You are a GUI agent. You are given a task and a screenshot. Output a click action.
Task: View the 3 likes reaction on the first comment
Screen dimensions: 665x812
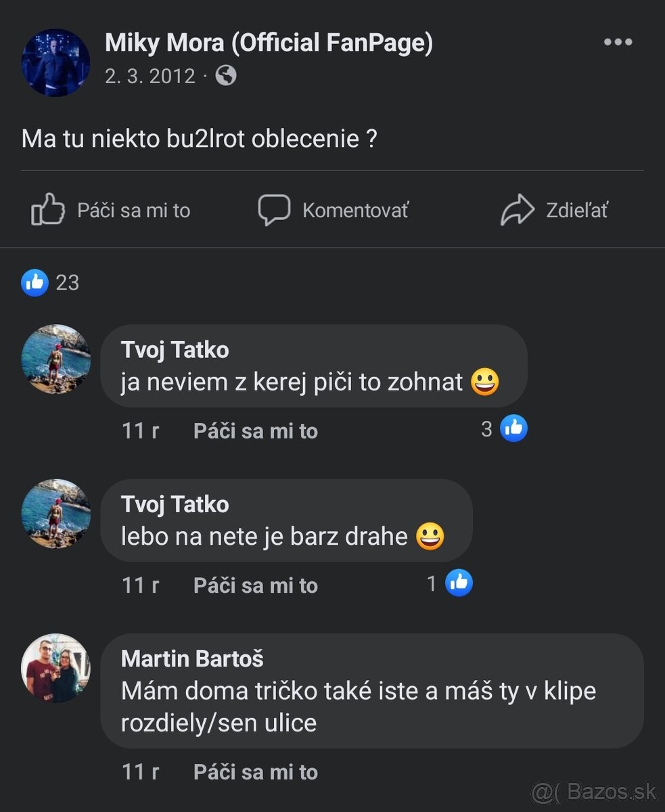[x=513, y=428]
